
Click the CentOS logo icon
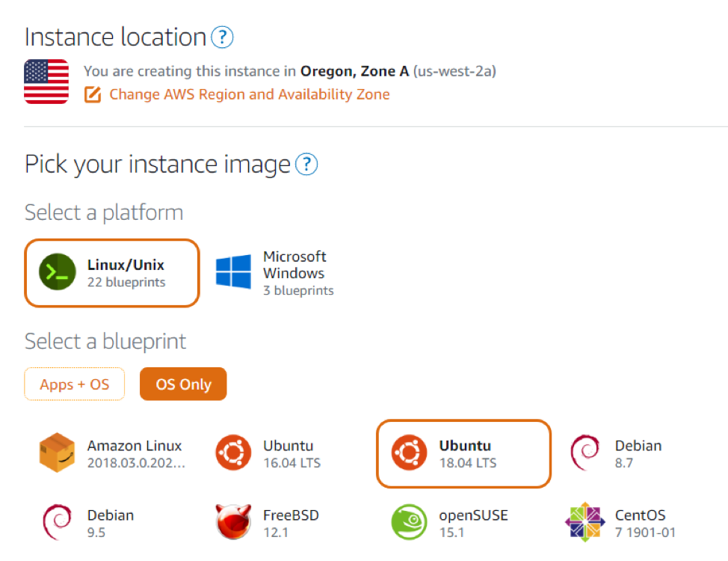[x=585, y=522]
